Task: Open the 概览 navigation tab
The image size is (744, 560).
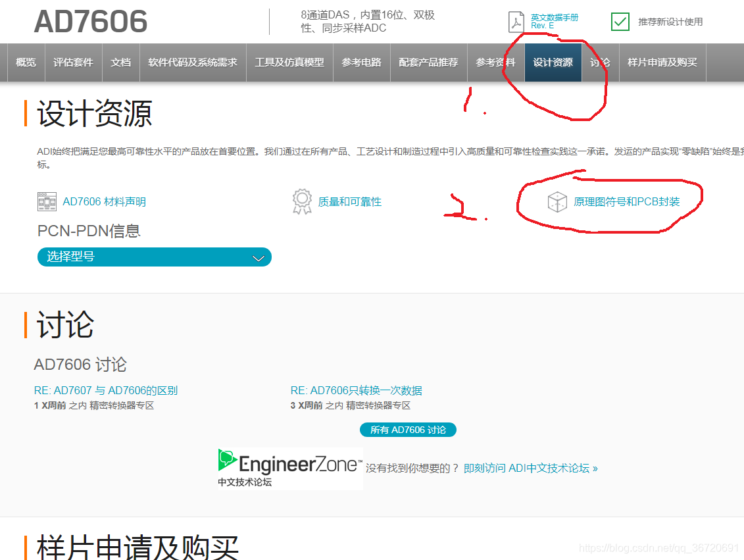Action: tap(26, 62)
